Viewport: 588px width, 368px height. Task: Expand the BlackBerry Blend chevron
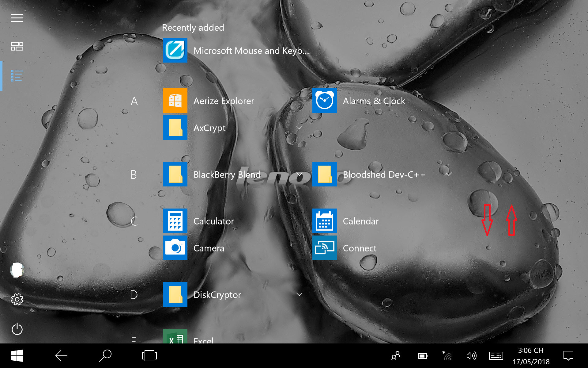300,174
